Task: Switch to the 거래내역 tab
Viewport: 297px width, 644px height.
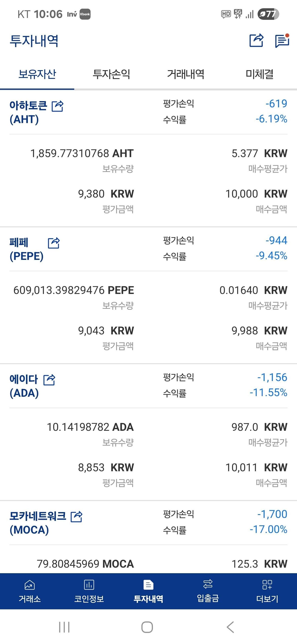Action: pyautogui.click(x=186, y=74)
